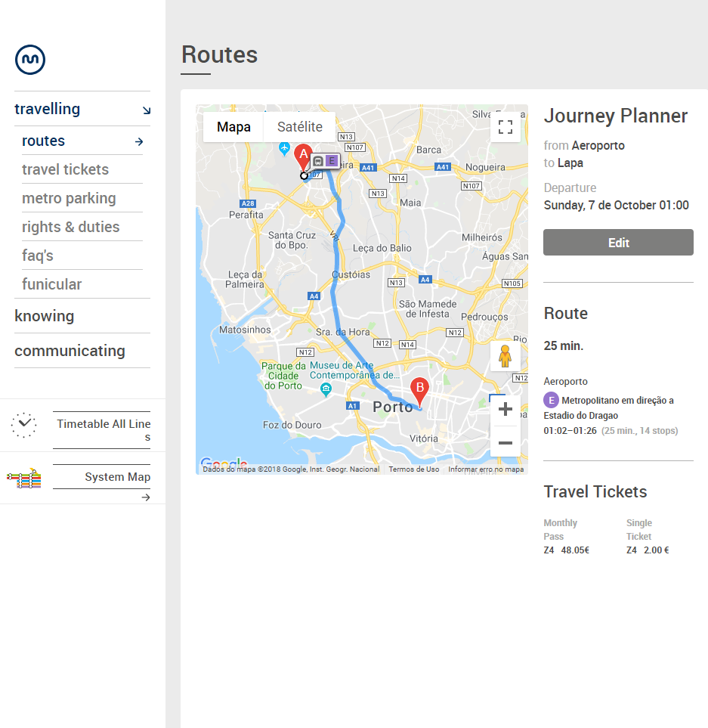Click the airport icon on map
This screenshot has width=708, height=728.
tap(284, 149)
